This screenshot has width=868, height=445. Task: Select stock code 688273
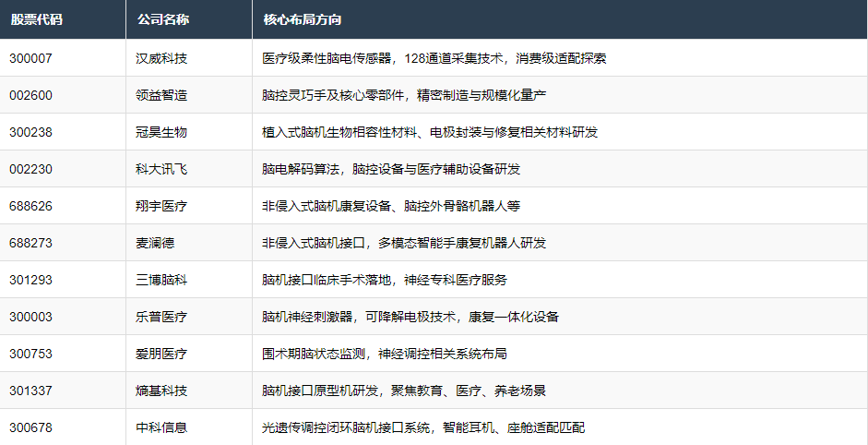coord(30,243)
